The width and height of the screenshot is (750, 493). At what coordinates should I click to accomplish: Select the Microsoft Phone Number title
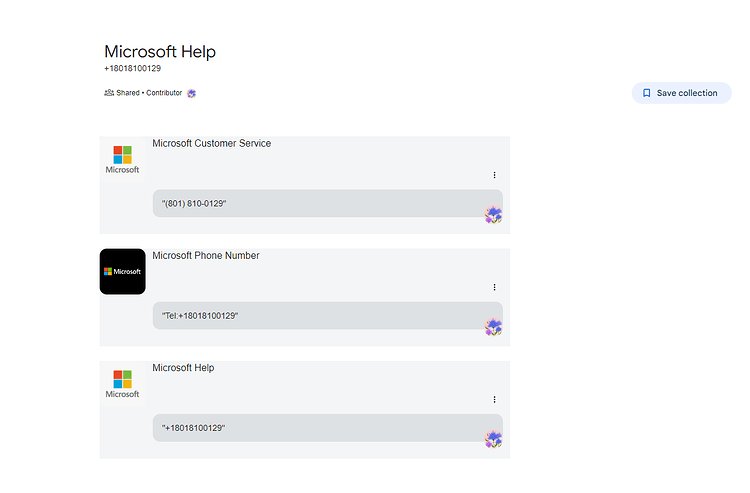tap(206, 256)
